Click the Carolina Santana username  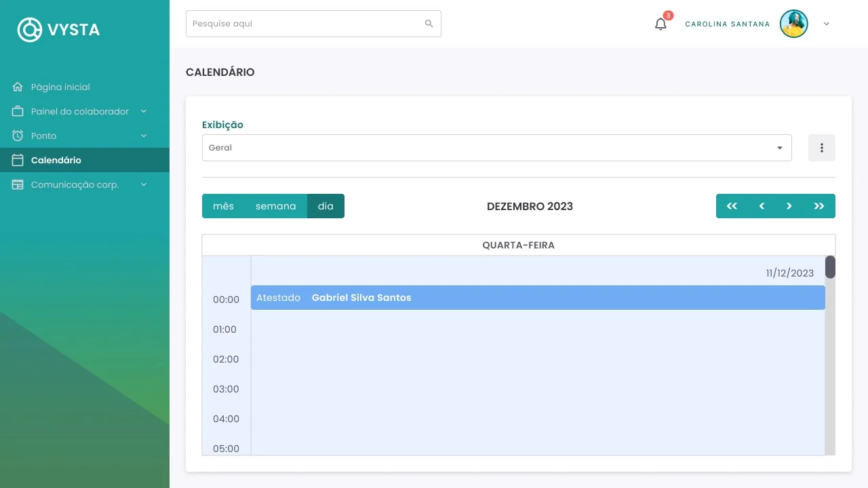coord(728,24)
